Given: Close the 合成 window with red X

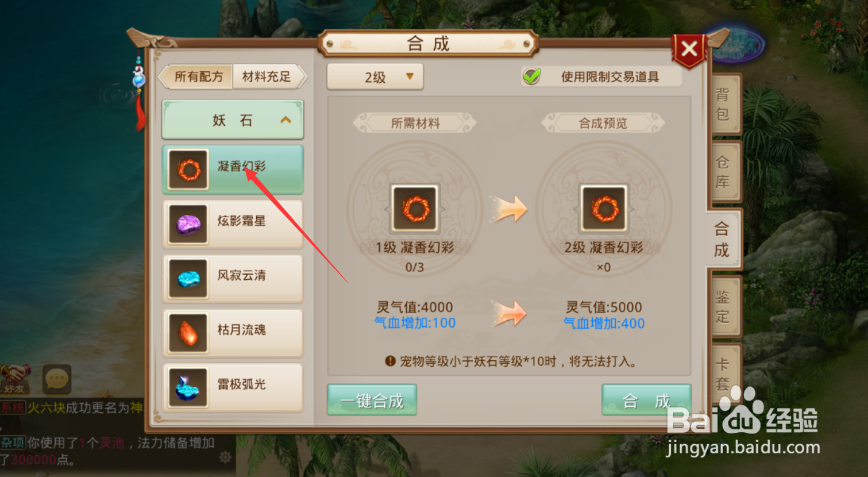Looking at the screenshot, I should [x=689, y=49].
